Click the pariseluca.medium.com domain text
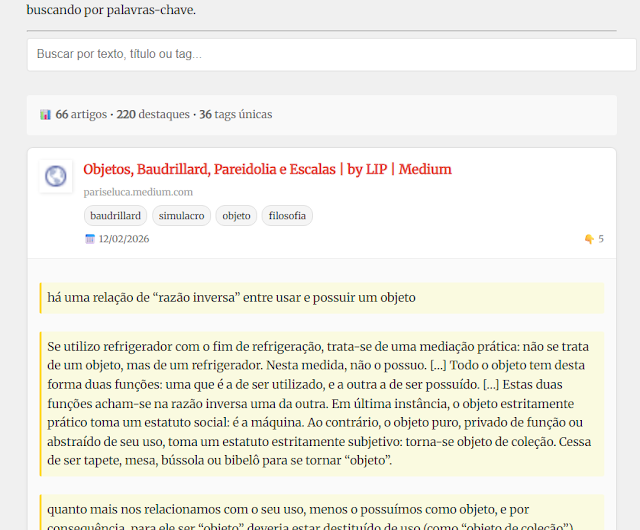The width and height of the screenshot is (640, 530). click(x=138, y=191)
